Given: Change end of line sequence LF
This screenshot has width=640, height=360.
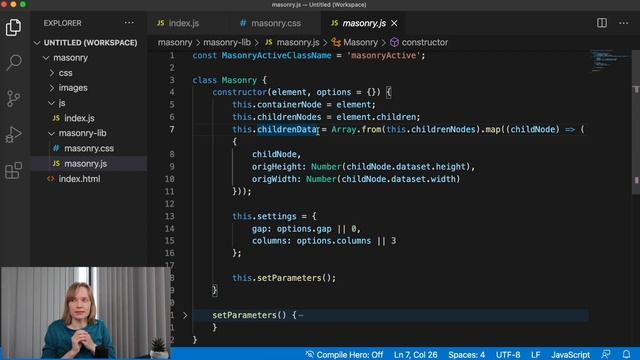Looking at the screenshot, I should (x=536, y=355).
